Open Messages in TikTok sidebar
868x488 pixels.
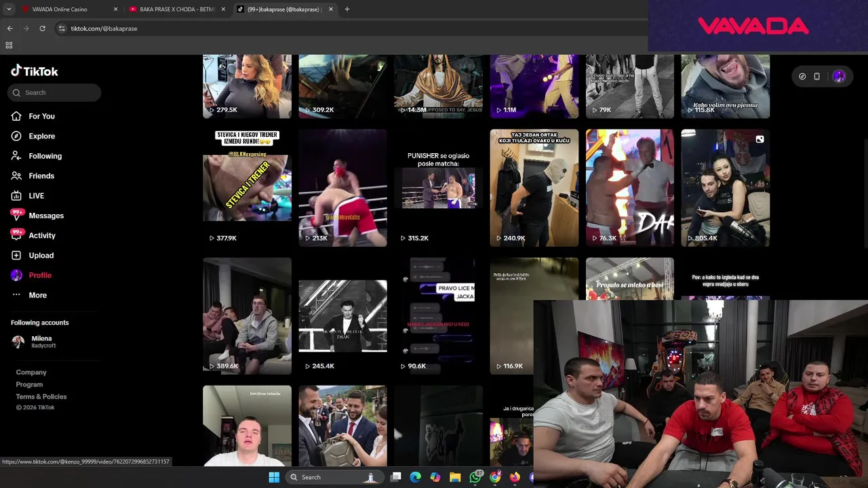[x=38, y=216]
